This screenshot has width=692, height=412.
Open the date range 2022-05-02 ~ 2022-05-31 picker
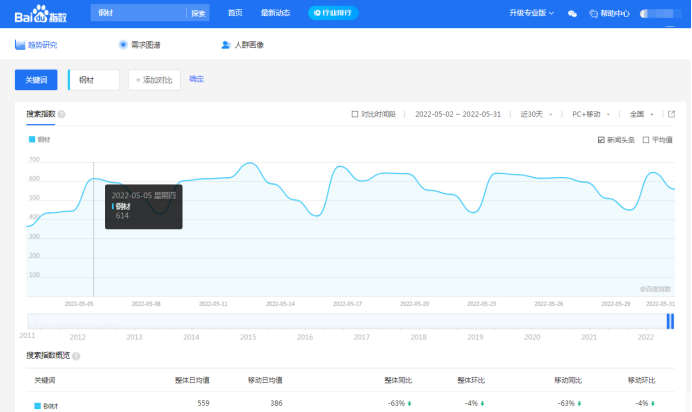(x=458, y=114)
